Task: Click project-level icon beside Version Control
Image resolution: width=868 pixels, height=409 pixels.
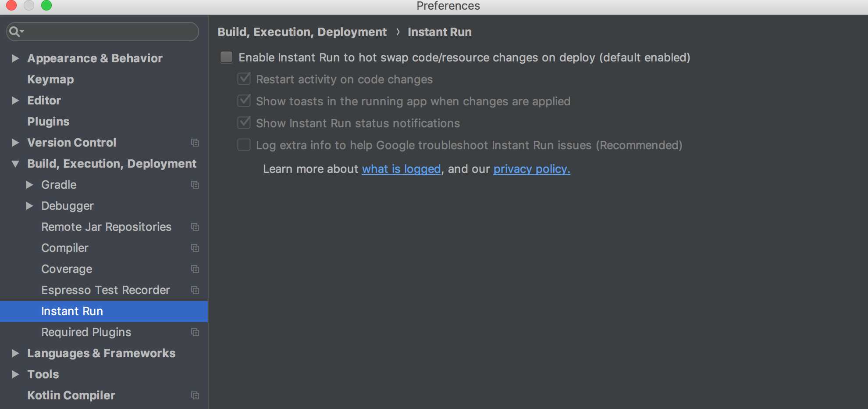Action: pos(195,143)
